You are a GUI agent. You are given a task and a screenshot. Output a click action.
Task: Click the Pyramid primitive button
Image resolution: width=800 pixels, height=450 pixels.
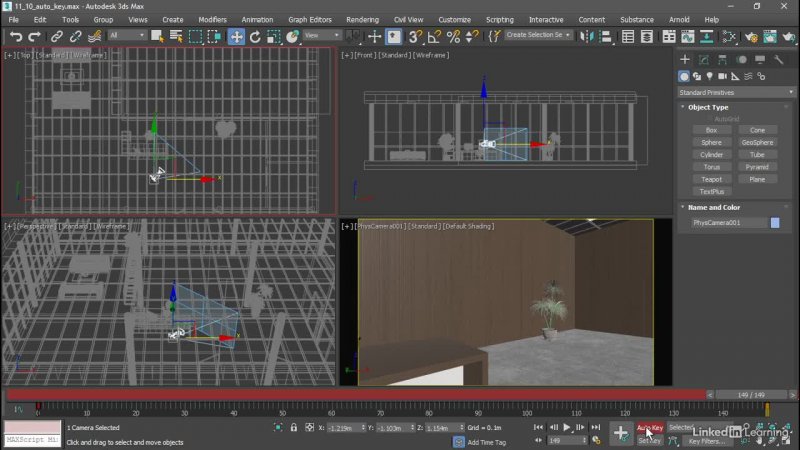(757, 167)
